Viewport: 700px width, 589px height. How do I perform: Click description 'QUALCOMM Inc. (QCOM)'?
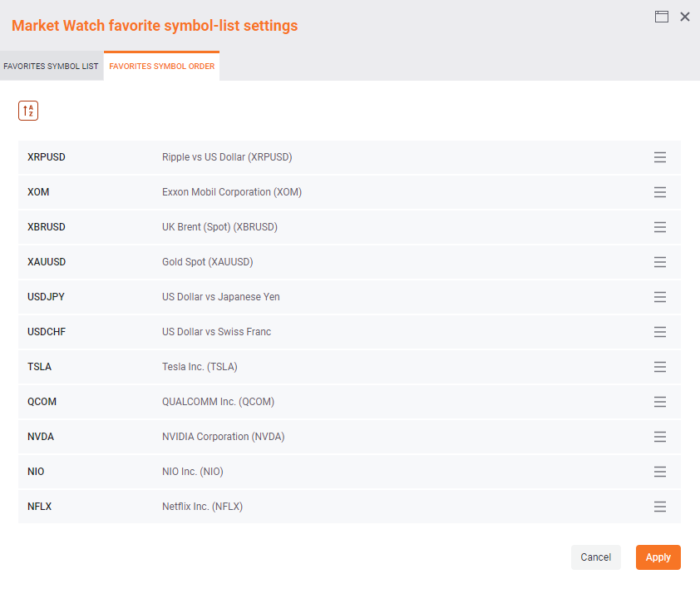point(219,402)
